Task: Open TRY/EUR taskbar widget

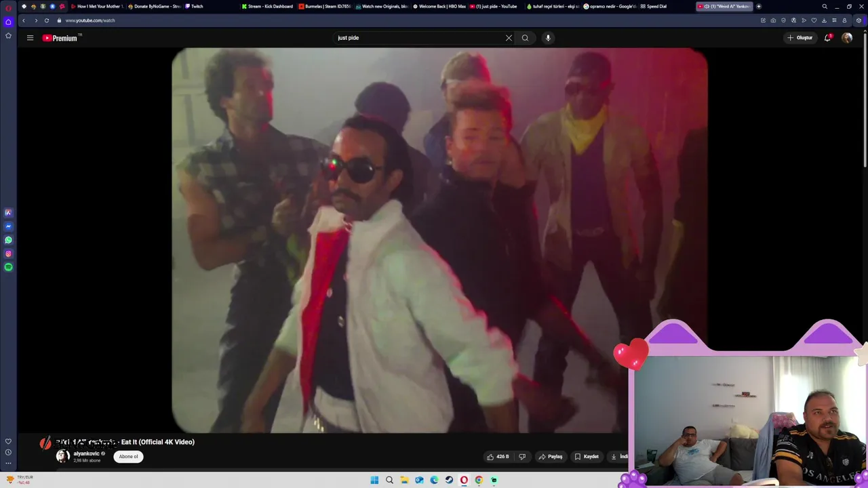Action: [19, 479]
